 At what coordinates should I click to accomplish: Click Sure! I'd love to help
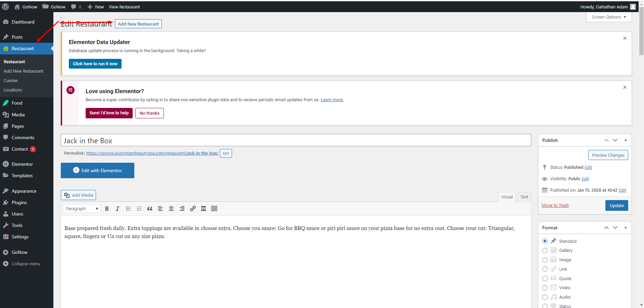click(109, 113)
